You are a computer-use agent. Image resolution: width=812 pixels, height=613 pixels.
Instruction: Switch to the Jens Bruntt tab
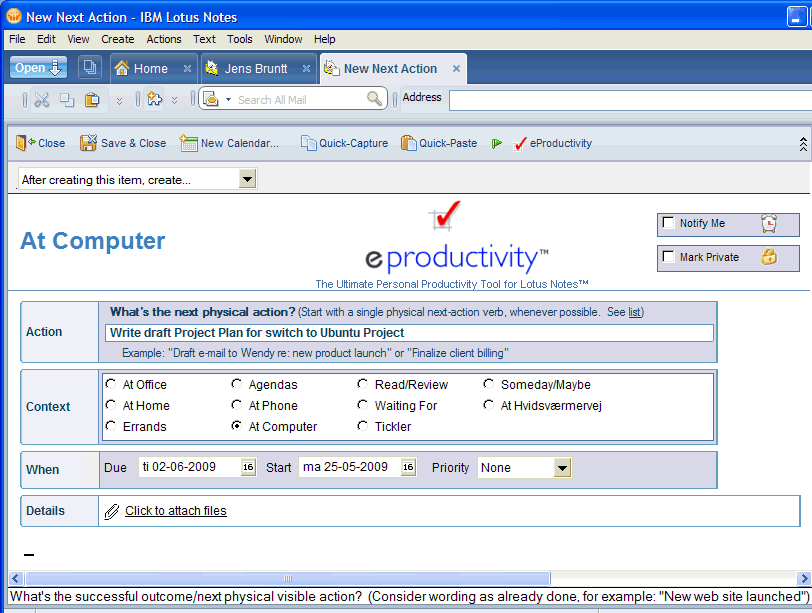pos(258,68)
